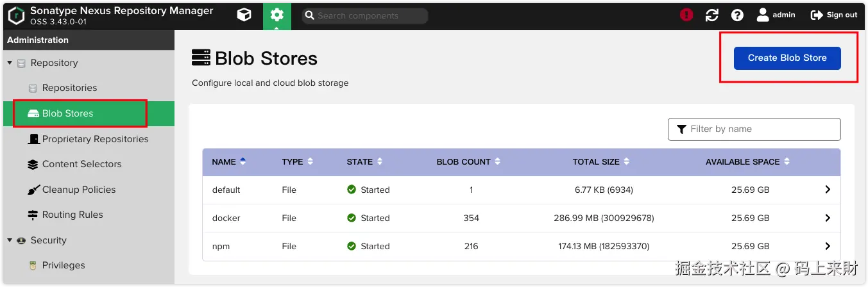The image size is (868, 287).
Task: Click the Create Blob Store button
Action: tap(787, 58)
